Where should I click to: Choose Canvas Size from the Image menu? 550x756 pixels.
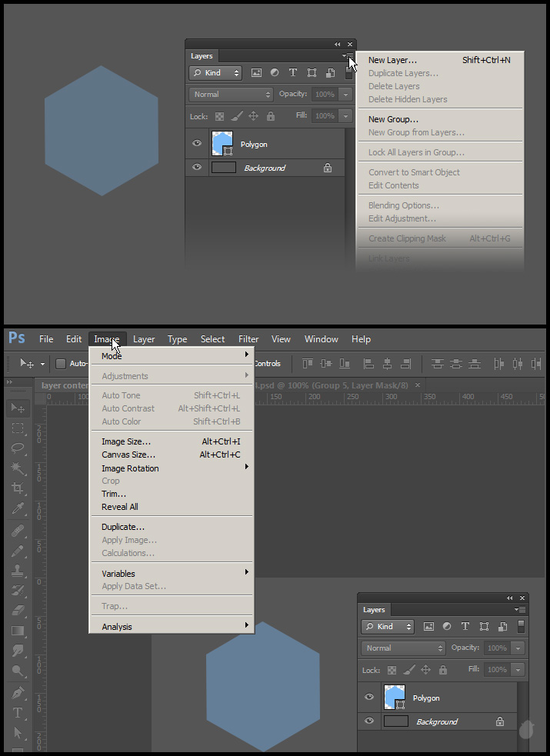pyautogui.click(x=128, y=455)
